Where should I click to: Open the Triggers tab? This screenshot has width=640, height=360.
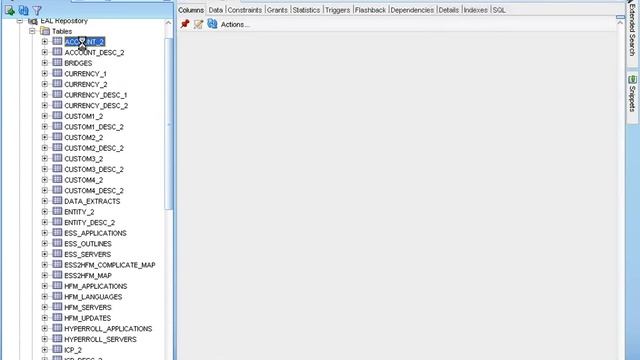(338, 10)
